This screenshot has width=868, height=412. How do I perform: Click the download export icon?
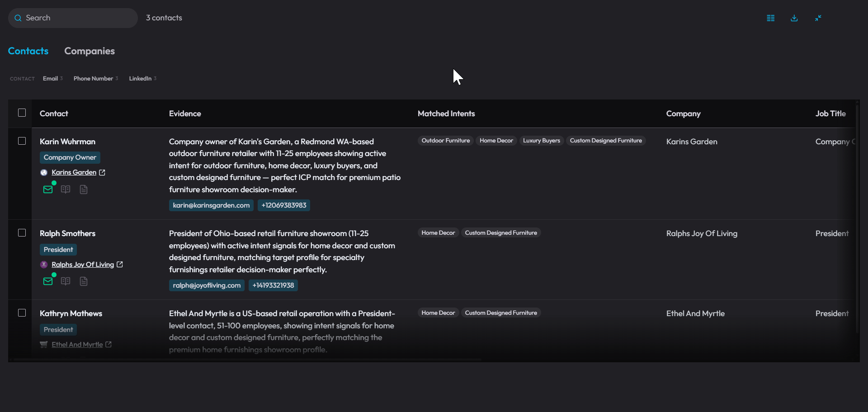[x=794, y=18]
